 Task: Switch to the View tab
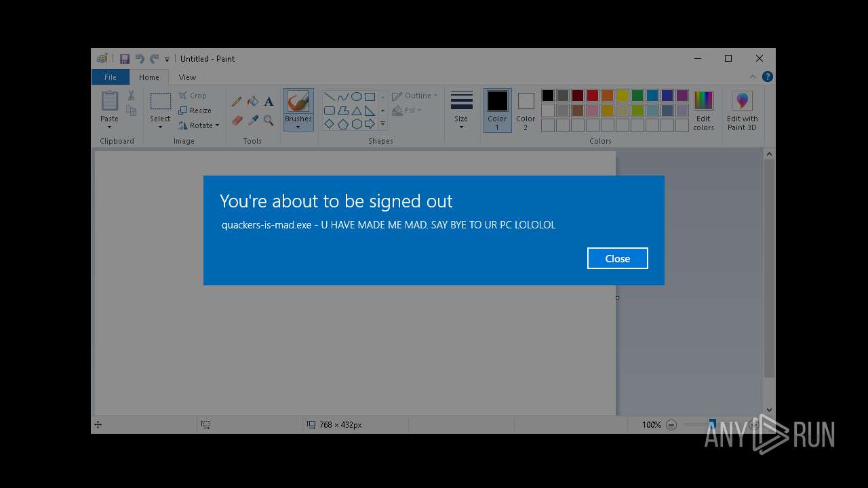(187, 77)
